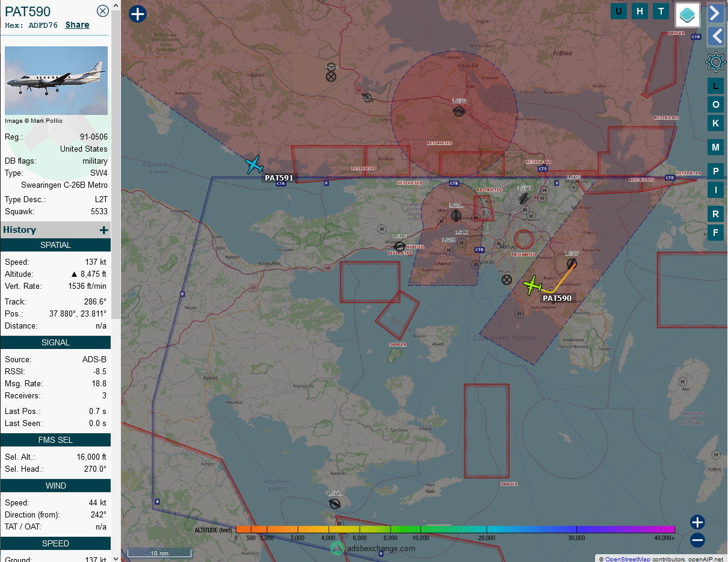
Task: Click the PAT590 map label
Action: point(557,298)
